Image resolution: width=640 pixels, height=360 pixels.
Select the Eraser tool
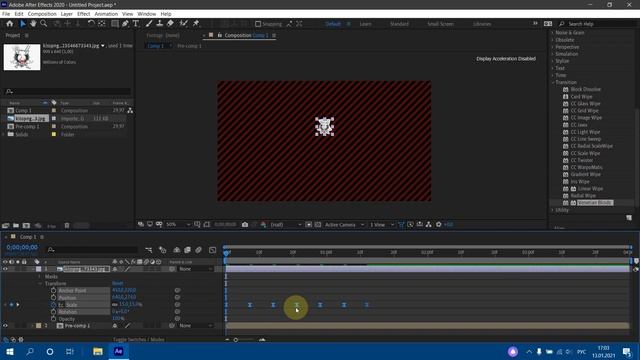tap(170, 24)
